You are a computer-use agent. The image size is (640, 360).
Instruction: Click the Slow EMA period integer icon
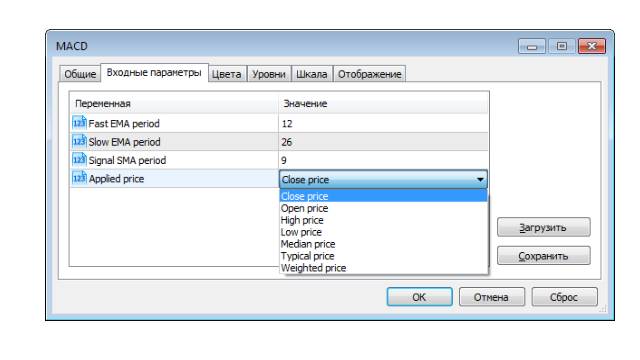[79, 141]
